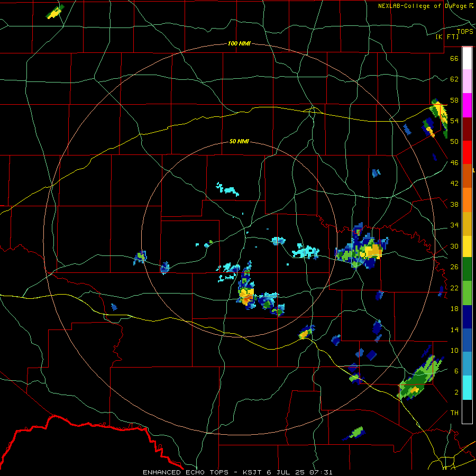Click the "38" legend value
Image resolution: width=476 pixels, height=476 pixels.
coord(454,204)
